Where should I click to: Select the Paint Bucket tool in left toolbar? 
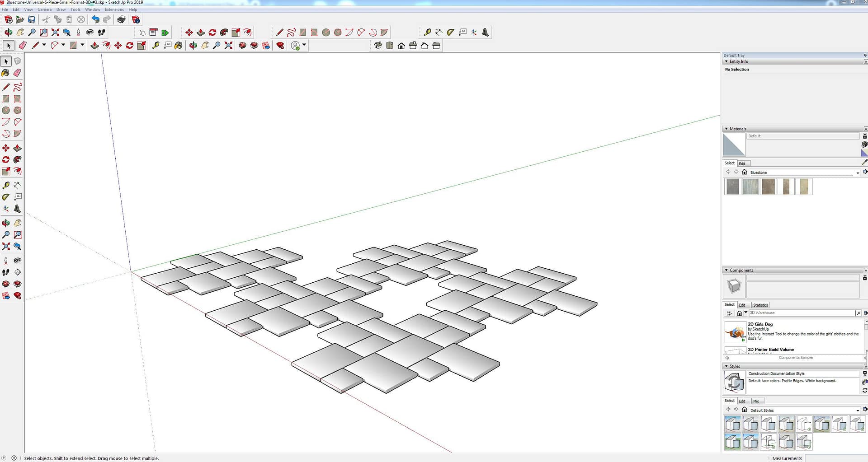click(5, 73)
